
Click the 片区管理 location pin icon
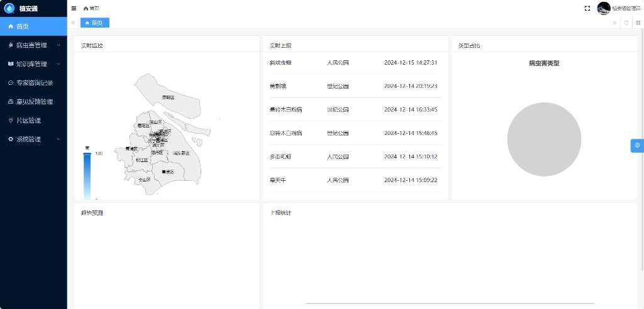(x=11, y=121)
